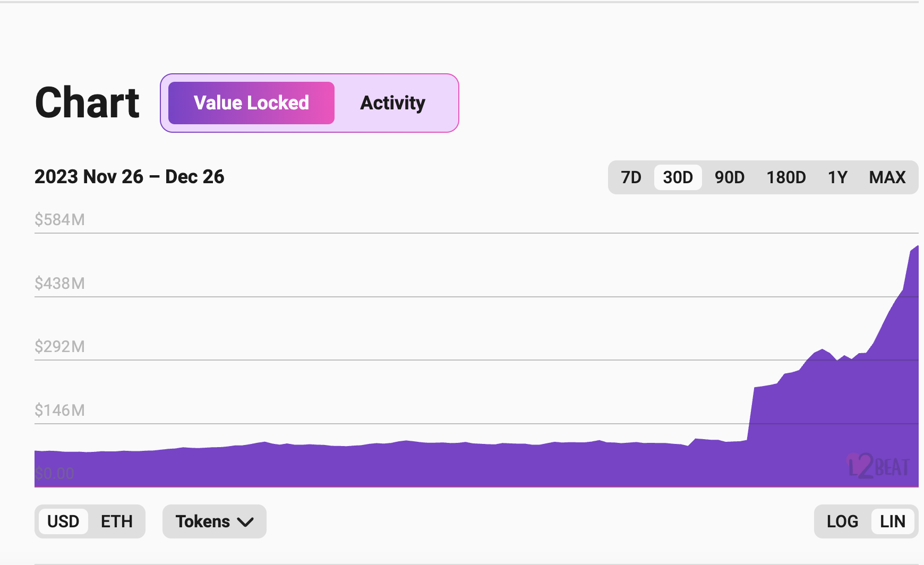Screen dimensions: 924x565
Task: Click the chevron arrow next to Tokens
Action: pyautogui.click(x=245, y=522)
